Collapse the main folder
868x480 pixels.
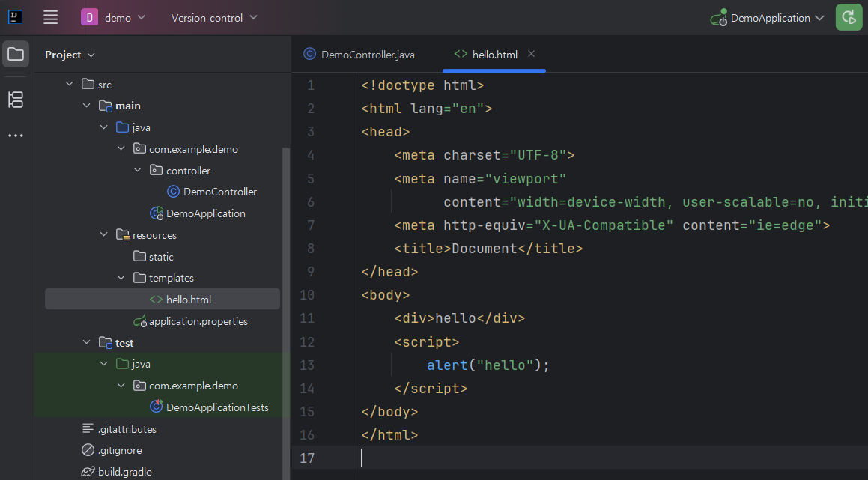pyautogui.click(x=86, y=105)
